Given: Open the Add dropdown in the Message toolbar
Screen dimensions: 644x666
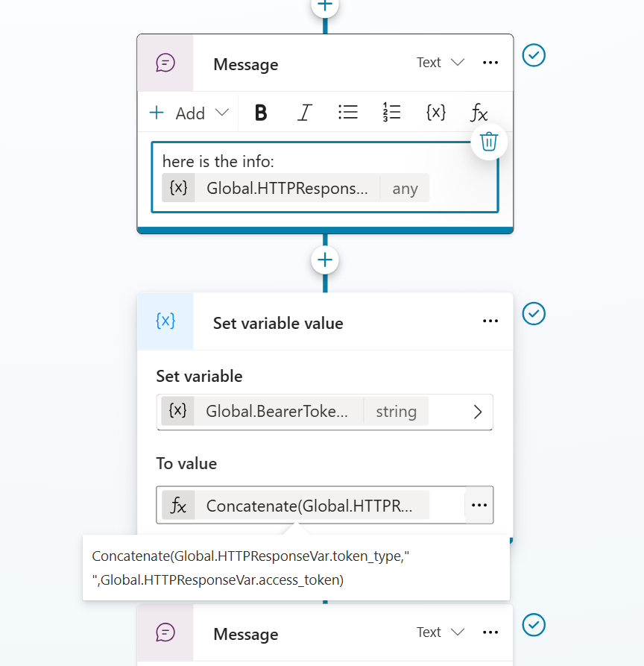Looking at the screenshot, I should (x=189, y=113).
